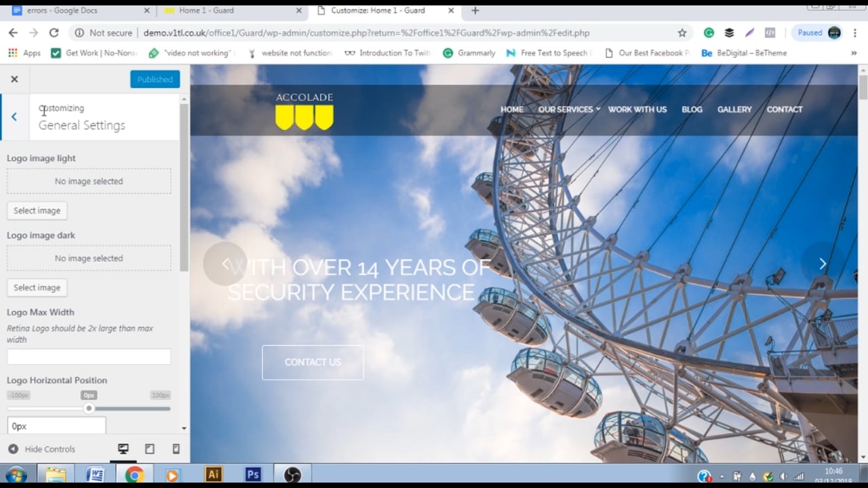Screen dimensions: 868x488
Task: Open the Buffer stack extension icon
Action: click(729, 33)
